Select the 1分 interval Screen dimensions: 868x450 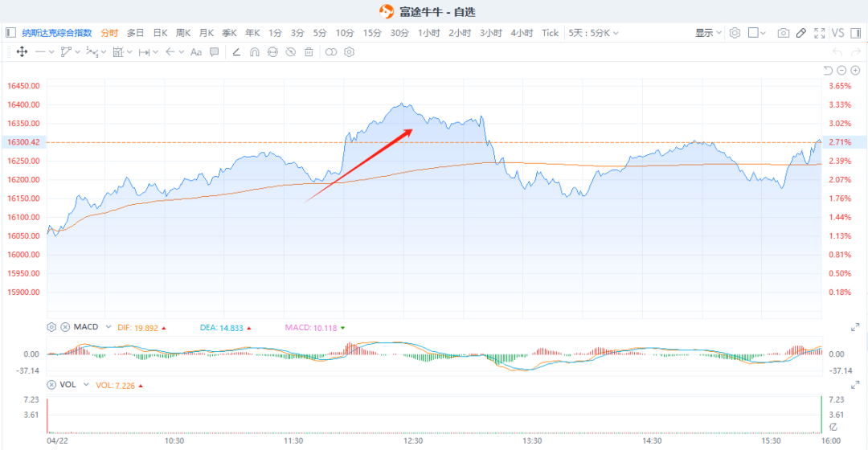(x=275, y=33)
